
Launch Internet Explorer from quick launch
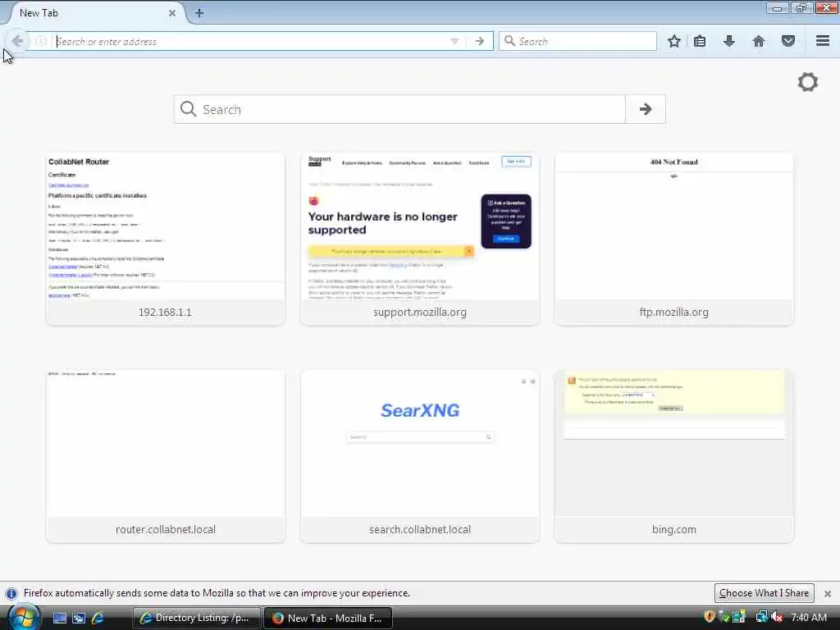[x=98, y=618]
